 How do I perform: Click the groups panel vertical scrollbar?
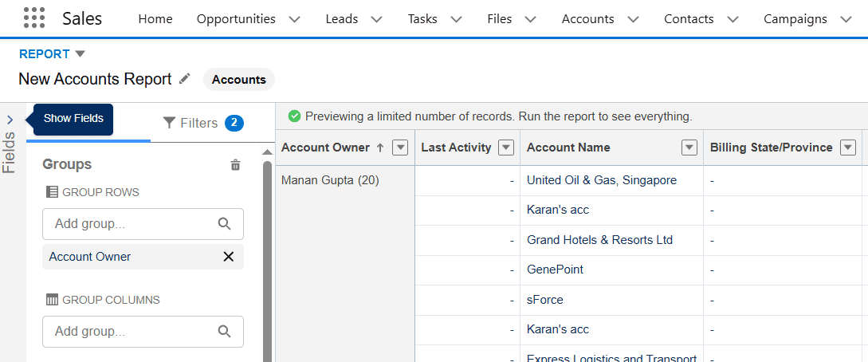(x=267, y=260)
